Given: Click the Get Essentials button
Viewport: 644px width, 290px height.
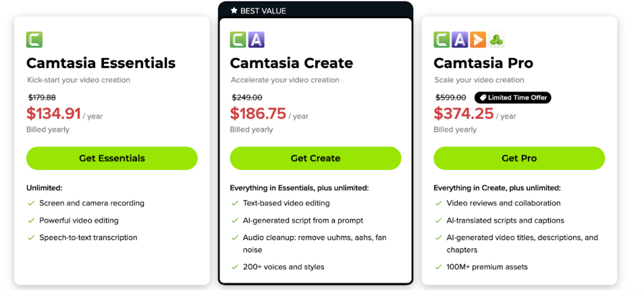Looking at the screenshot, I should (111, 158).
